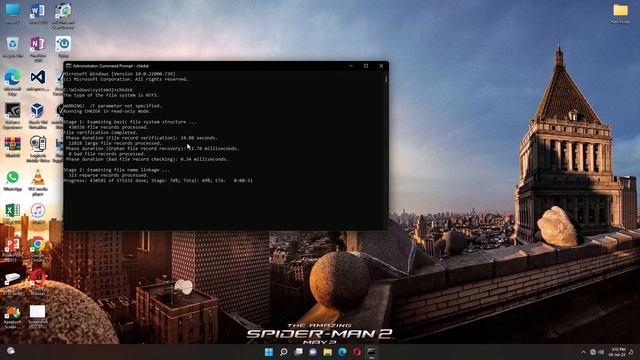The image size is (640, 360).
Task: Open the GeForce Experience desktop icon
Action: point(13,116)
